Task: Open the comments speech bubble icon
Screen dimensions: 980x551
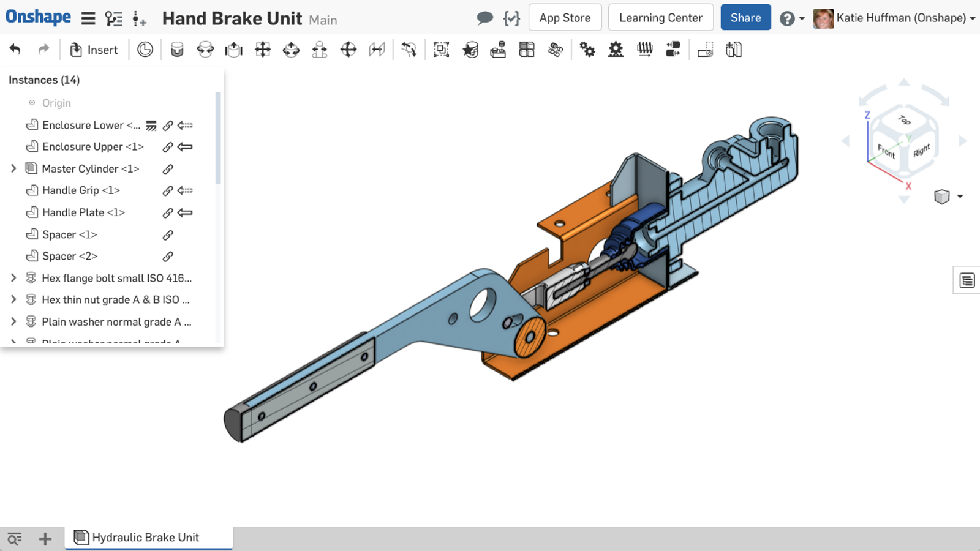Action: [x=484, y=18]
